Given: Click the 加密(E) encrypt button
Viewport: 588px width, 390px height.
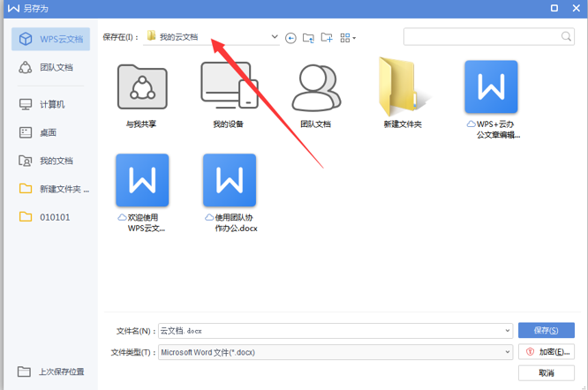Looking at the screenshot, I should [547, 352].
